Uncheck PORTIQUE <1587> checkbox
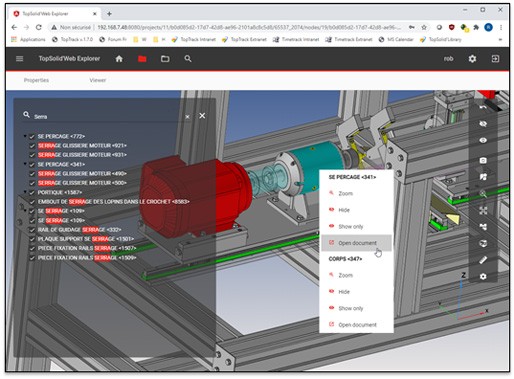This screenshot has height=379, width=514. pos(32,193)
